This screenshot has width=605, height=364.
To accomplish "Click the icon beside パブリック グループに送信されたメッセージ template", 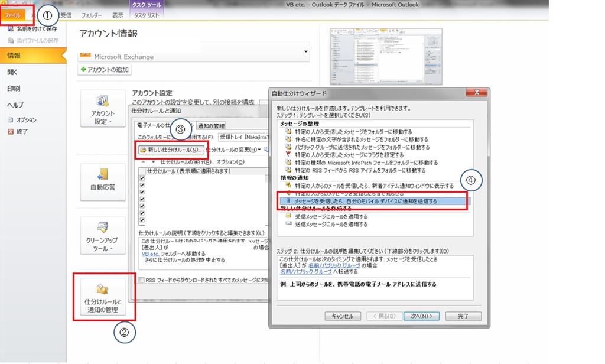I will [288, 147].
